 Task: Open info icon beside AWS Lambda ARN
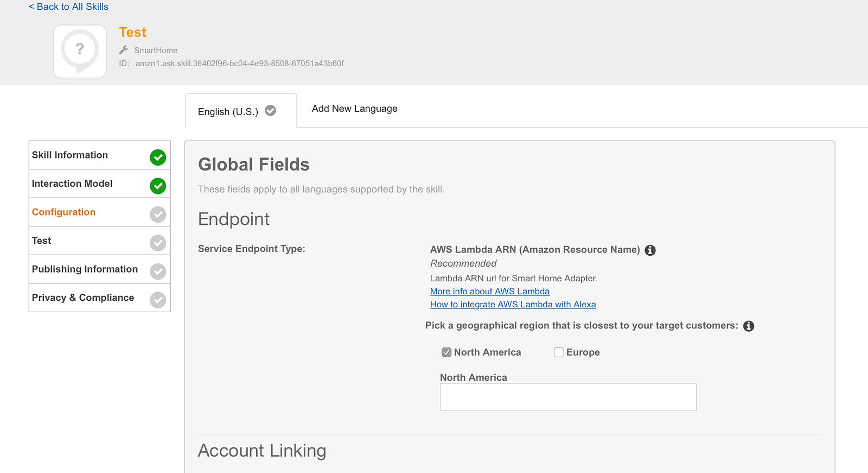tap(650, 250)
